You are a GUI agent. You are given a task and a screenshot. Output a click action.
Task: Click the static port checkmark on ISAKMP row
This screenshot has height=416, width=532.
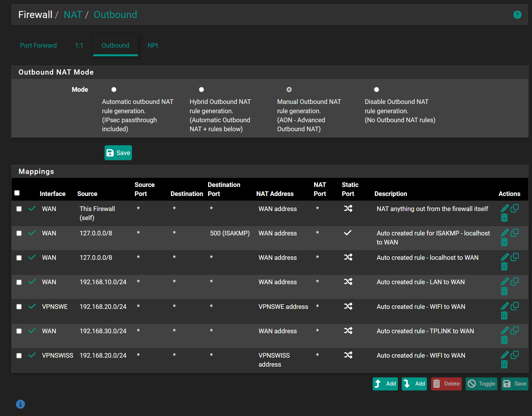(348, 233)
